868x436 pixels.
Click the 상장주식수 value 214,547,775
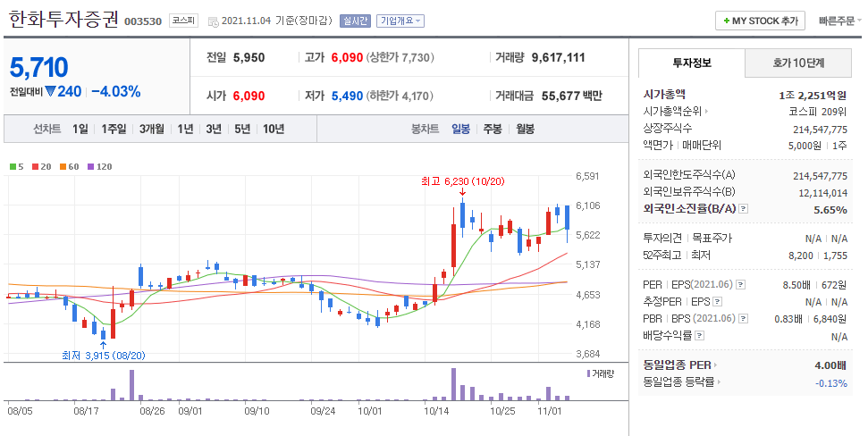(820, 130)
